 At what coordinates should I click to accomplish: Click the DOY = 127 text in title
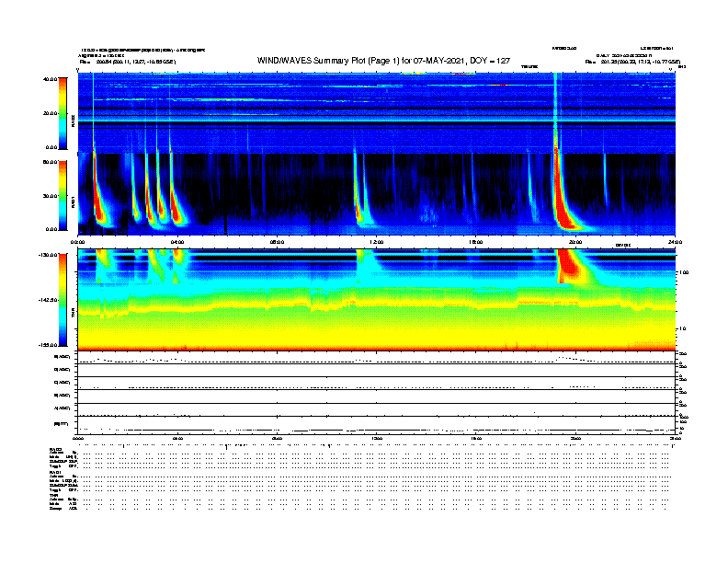coord(490,61)
